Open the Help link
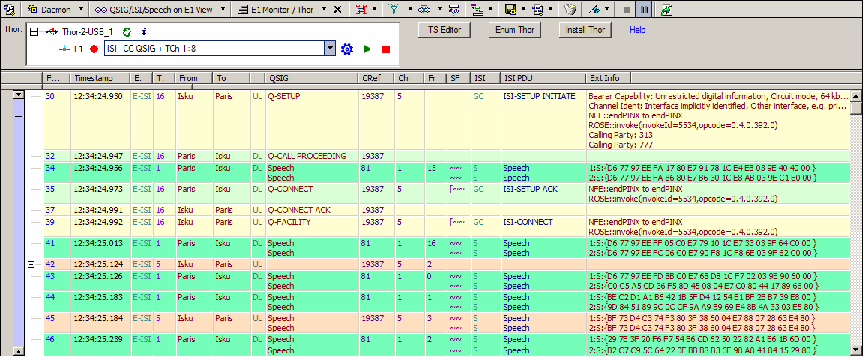The image size is (868, 360). tap(637, 30)
